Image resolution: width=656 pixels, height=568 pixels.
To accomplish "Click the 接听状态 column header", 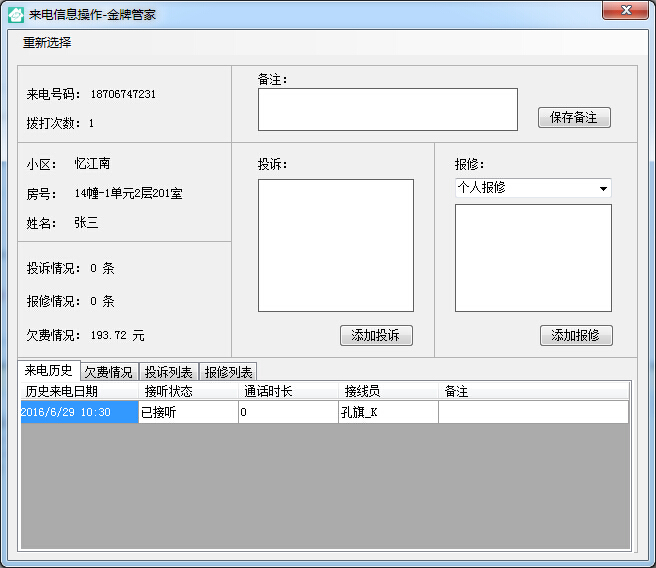I will click(x=188, y=391).
